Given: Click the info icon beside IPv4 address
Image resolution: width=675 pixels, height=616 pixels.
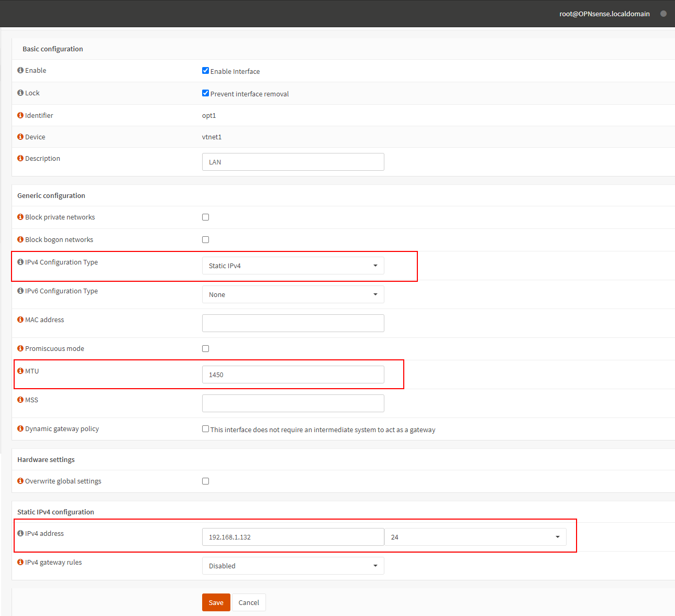Looking at the screenshot, I should [20, 533].
